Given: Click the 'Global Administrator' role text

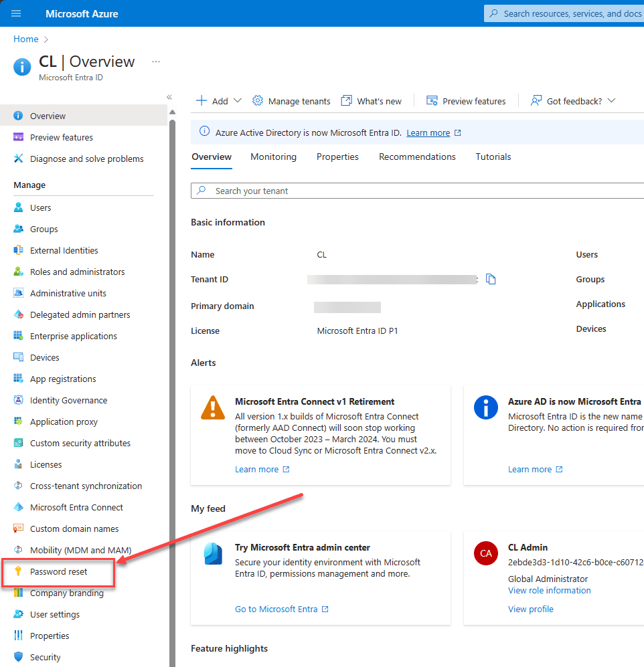Looking at the screenshot, I should (x=548, y=579).
